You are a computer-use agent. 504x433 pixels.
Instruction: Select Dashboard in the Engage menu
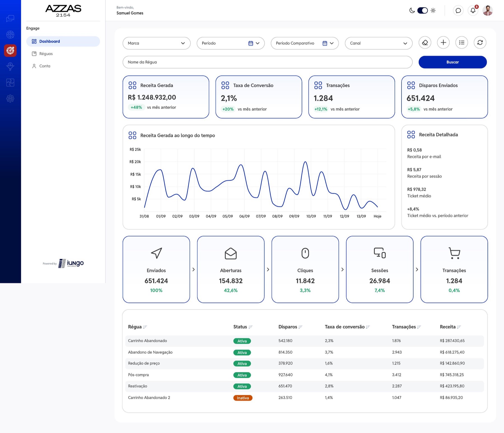click(63, 41)
